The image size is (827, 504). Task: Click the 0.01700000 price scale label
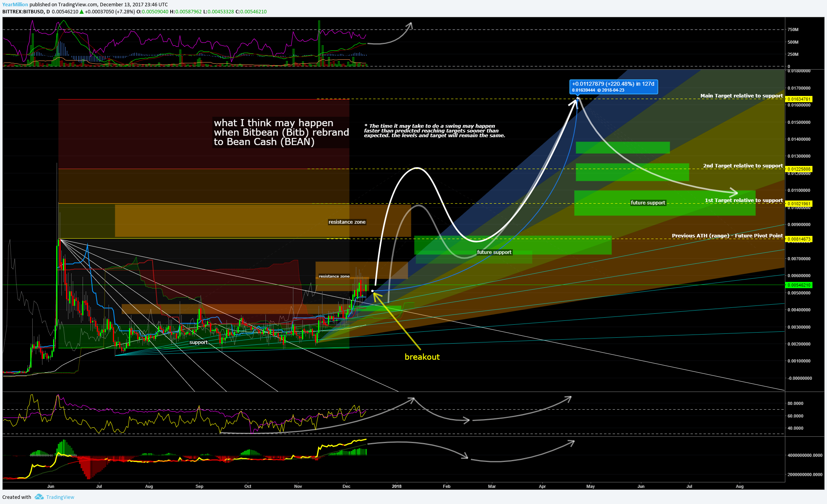799,88
